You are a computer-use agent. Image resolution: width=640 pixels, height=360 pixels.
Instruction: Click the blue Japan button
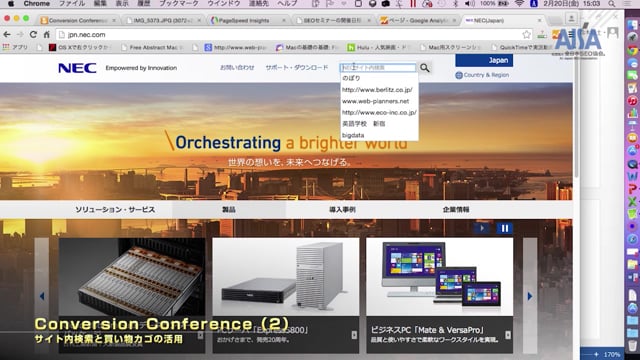click(484, 60)
